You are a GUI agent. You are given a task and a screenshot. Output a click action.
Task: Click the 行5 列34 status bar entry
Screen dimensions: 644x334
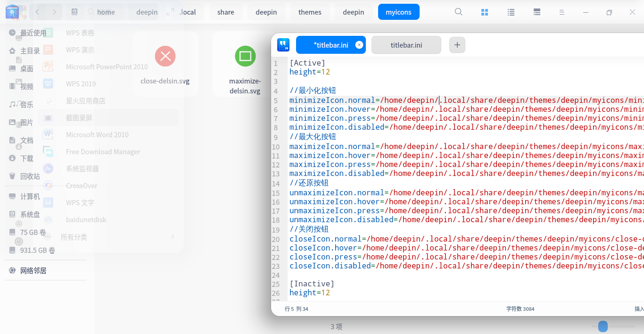click(297, 309)
